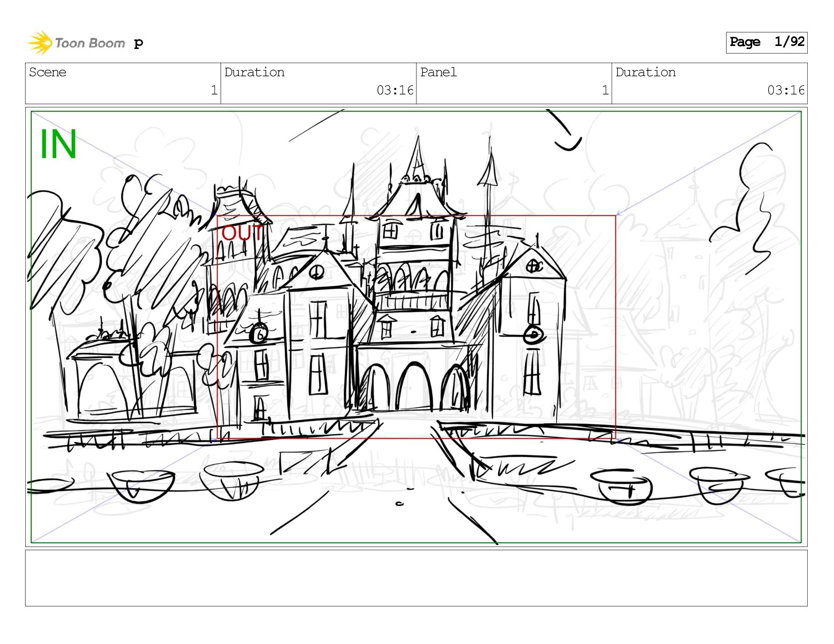
Task: Click the Page 1/92 indicator box
Action: [x=766, y=42]
